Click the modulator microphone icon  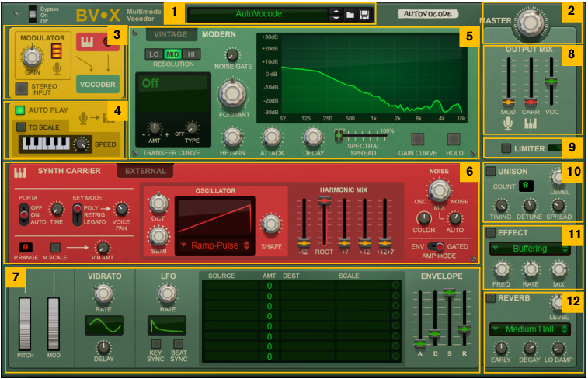57,69
